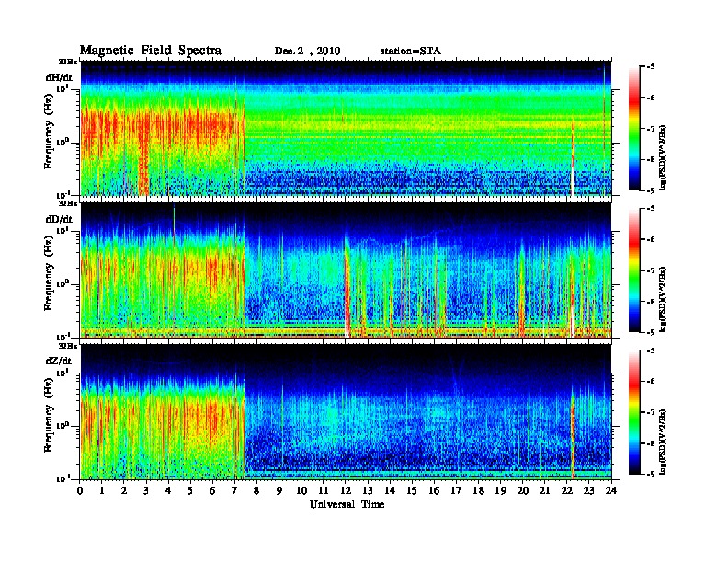This screenshot has height=563, width=728.
Task: Click the "-5" value on dH/dt color scale
Action: [651, 67]
